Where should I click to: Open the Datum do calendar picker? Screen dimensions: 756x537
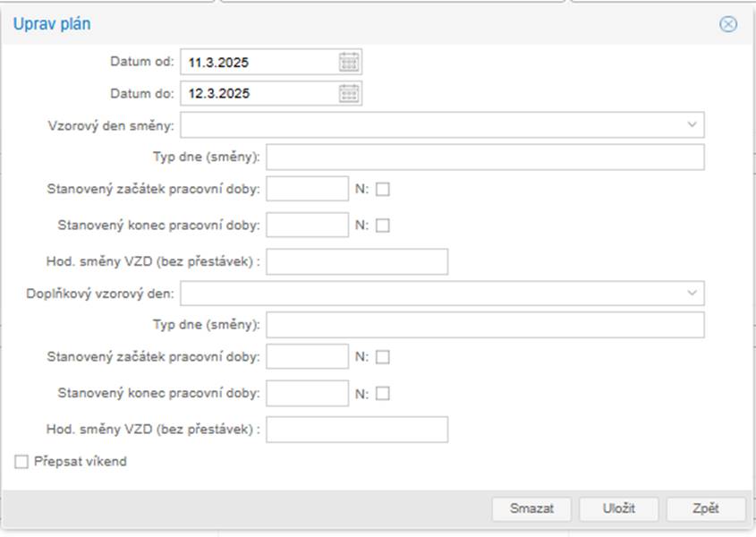349,93
